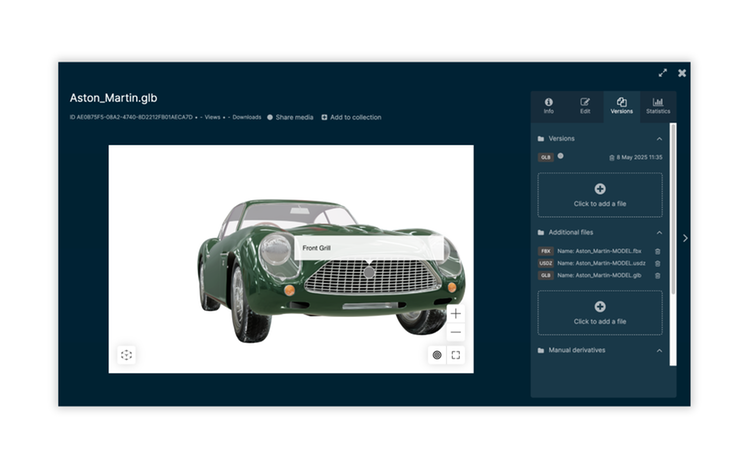This screenshot has width=750, height=469.
Task: Click the Additional files folder icon
Action: (x=541, y=232)
